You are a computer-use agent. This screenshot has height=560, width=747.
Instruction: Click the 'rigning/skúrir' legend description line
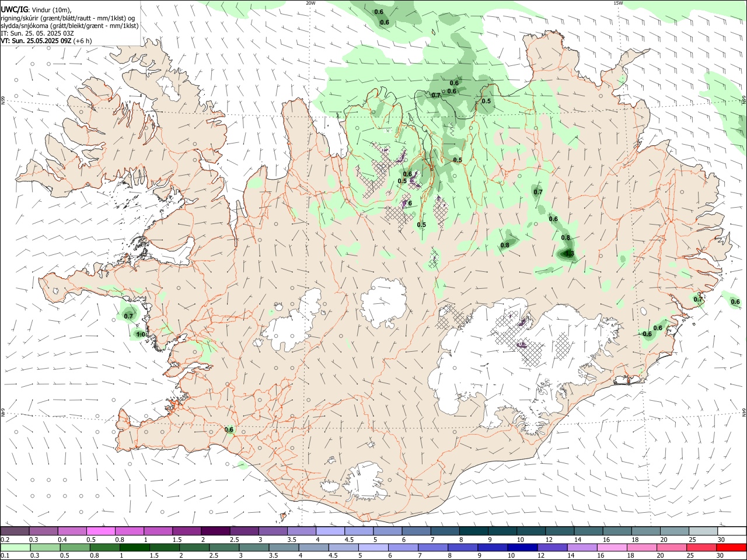[x=68, y=18]
